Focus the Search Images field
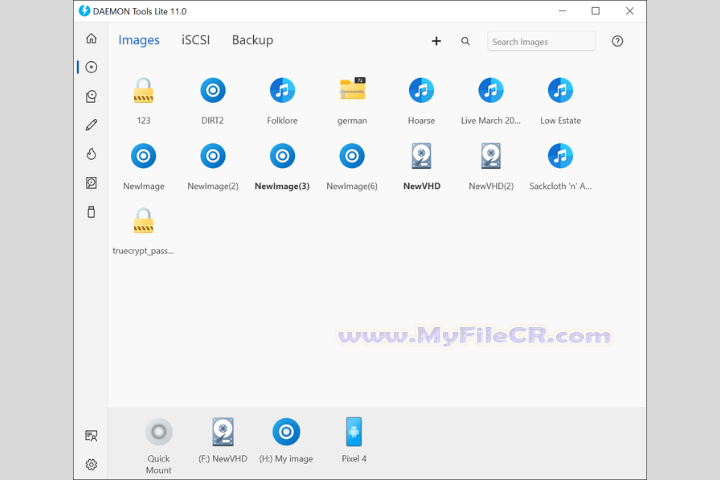This screenshot has height=480, width=720. click(x=541, y=41)
